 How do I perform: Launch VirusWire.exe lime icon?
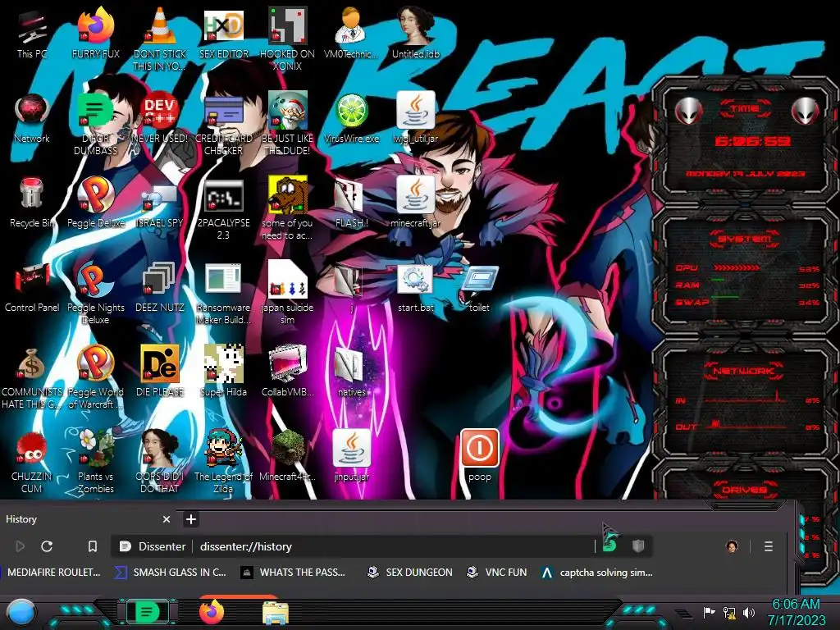pos(351,119)
